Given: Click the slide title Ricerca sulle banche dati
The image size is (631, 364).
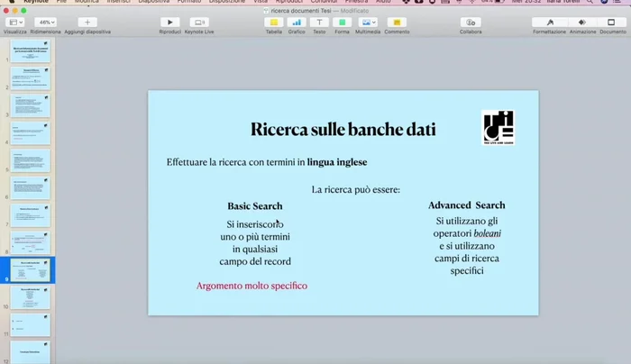Looking at the screenshot, I should 343,130.
